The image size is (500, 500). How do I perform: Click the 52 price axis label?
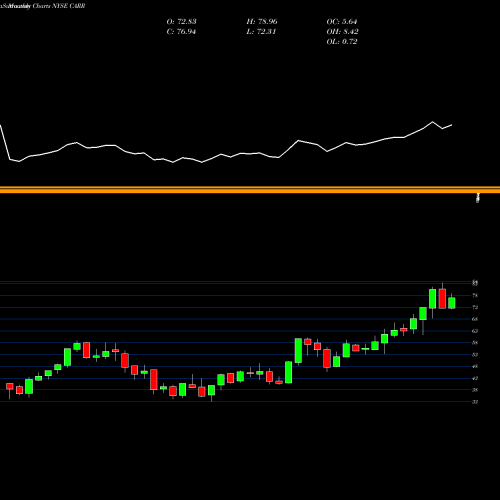tap(475, 354)
